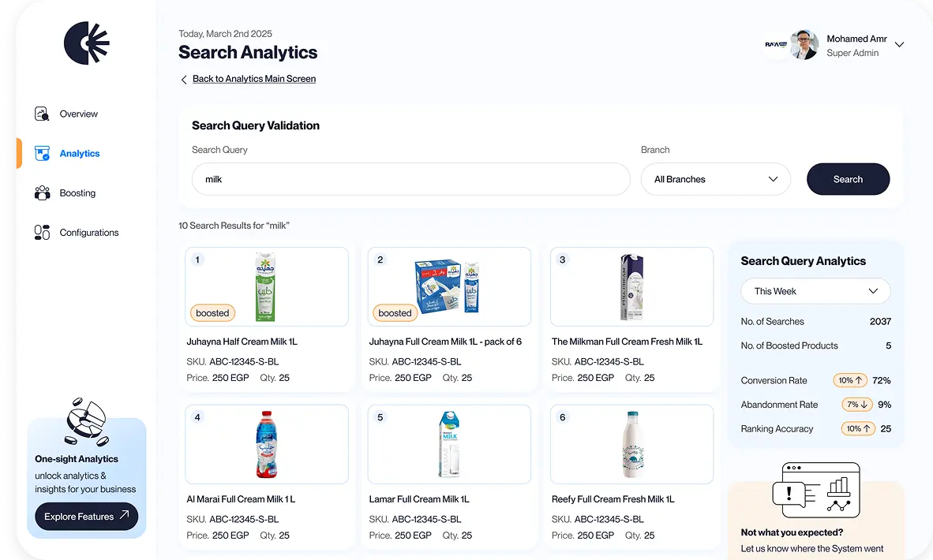The width and height of the screenshot is (933, 560).
Task: Click the Boosting people icon
Action: point(43,193)
